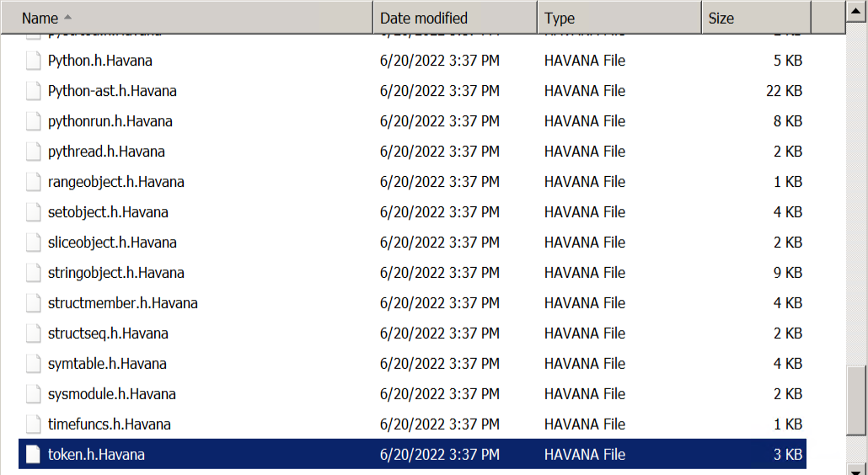Viewport: 868px width, 475px height.
Task: Select the structmember.h.Havana file icon
Action: (33, 303)
